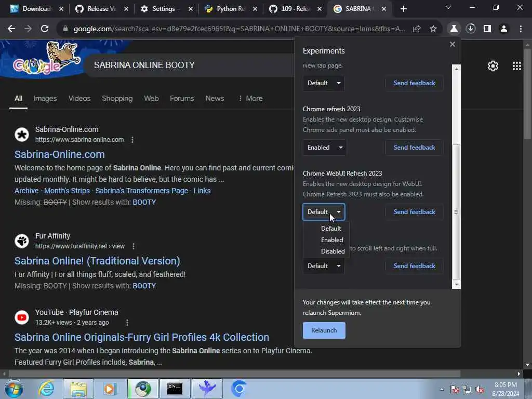Open more options for Fur Affinity result

point(134,246)
